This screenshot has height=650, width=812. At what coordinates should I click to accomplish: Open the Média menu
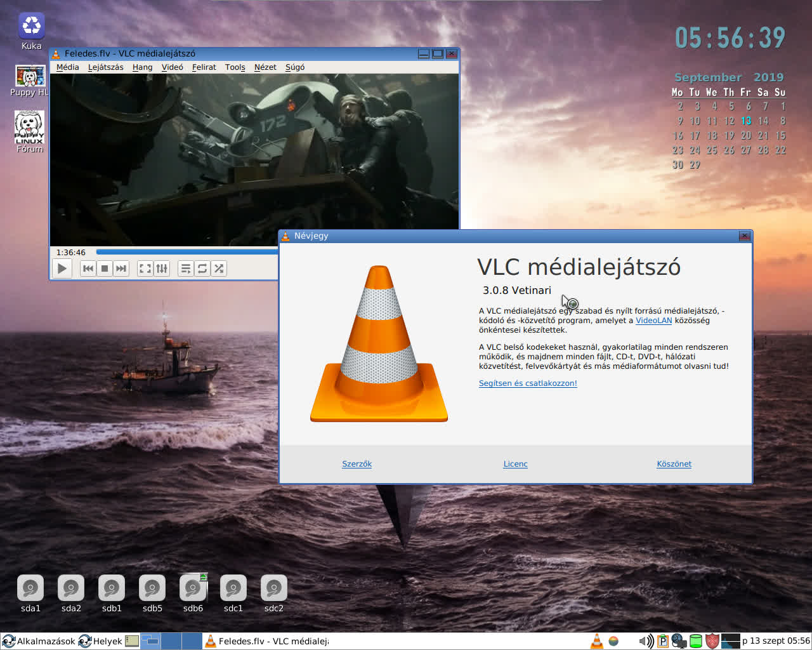[67, 67]
